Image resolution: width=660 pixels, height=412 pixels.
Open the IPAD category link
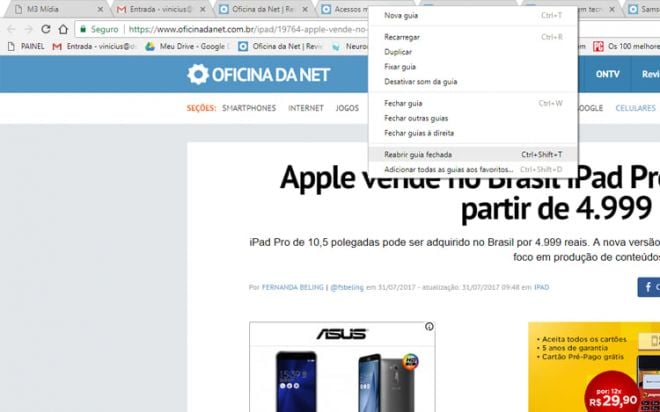tap(541, 287)
